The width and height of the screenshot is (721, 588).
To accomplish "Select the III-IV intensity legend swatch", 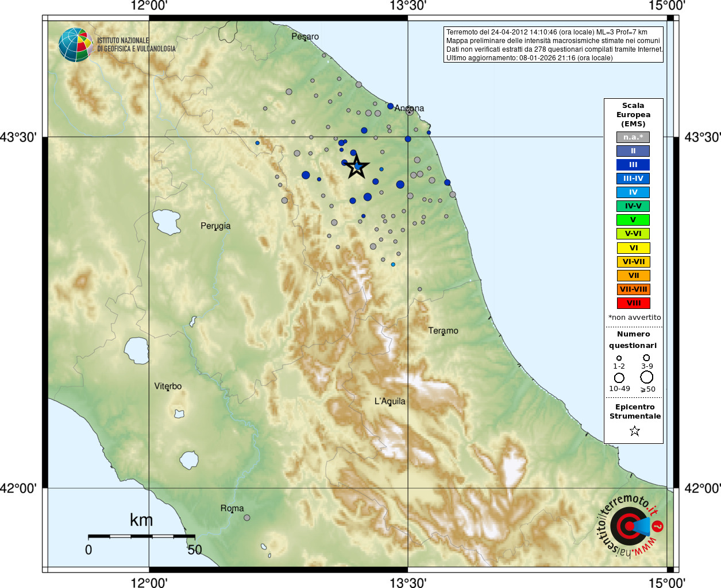I will click(x=633, y=179).
